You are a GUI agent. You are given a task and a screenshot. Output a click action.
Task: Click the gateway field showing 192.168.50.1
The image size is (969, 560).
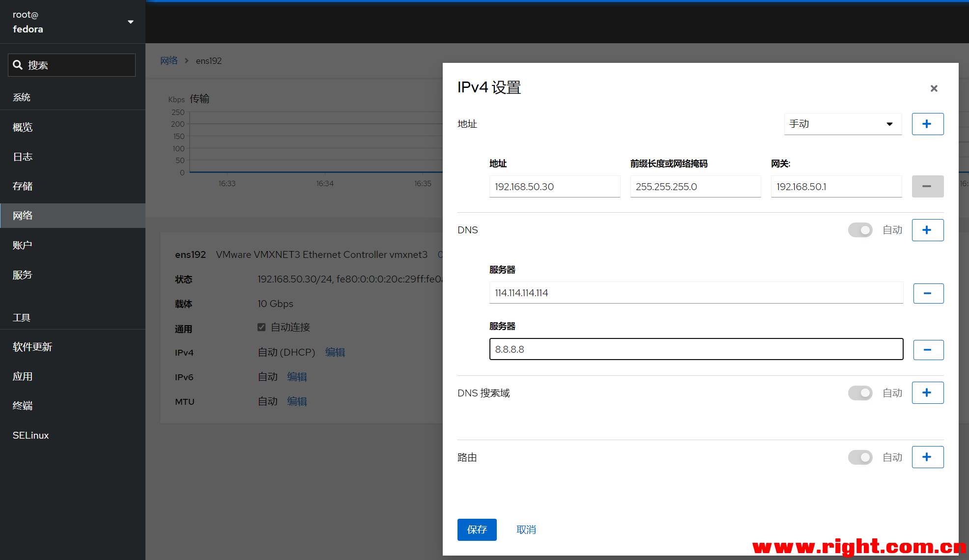[836, 186]
